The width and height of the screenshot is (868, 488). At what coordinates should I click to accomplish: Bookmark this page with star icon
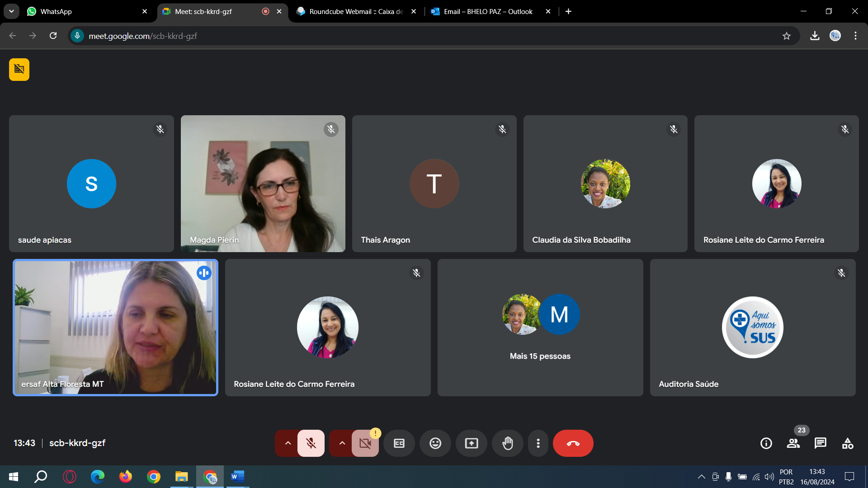[x=787, y=36]
